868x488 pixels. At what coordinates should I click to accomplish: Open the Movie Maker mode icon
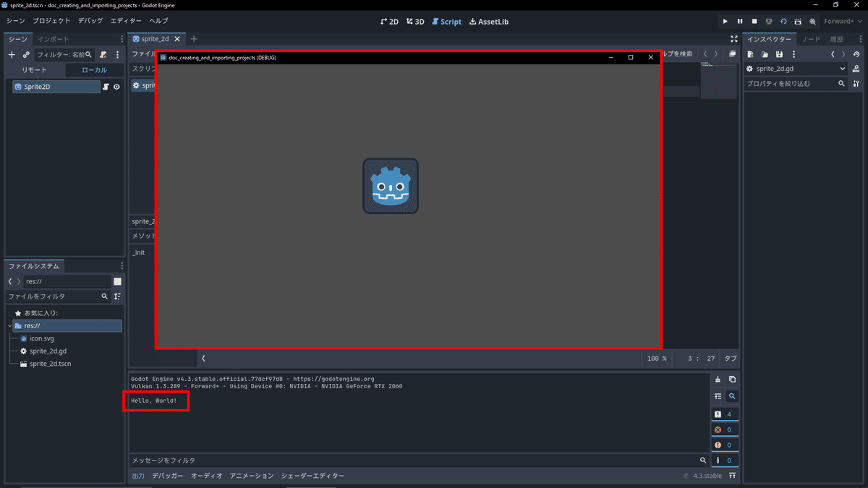[812, 22]
